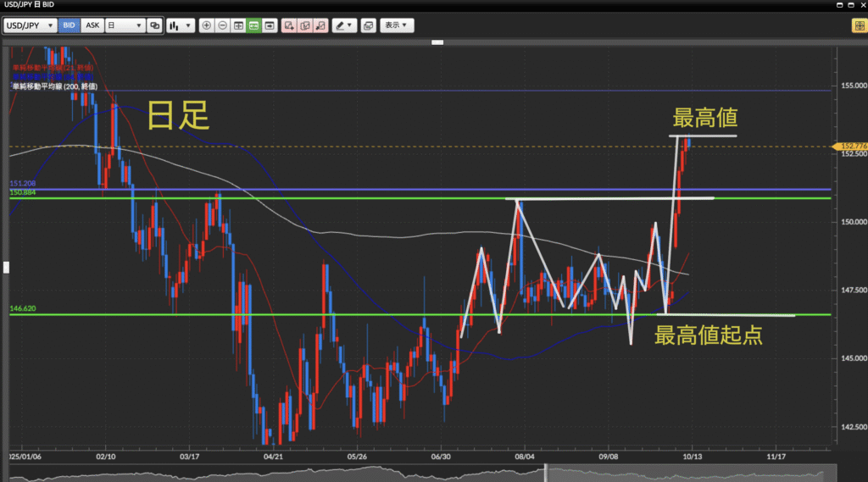Expand the candlestick chart type dropdown
Viewport: 868px width, 482px height.
pyautogui.click(x=180, y=25)
